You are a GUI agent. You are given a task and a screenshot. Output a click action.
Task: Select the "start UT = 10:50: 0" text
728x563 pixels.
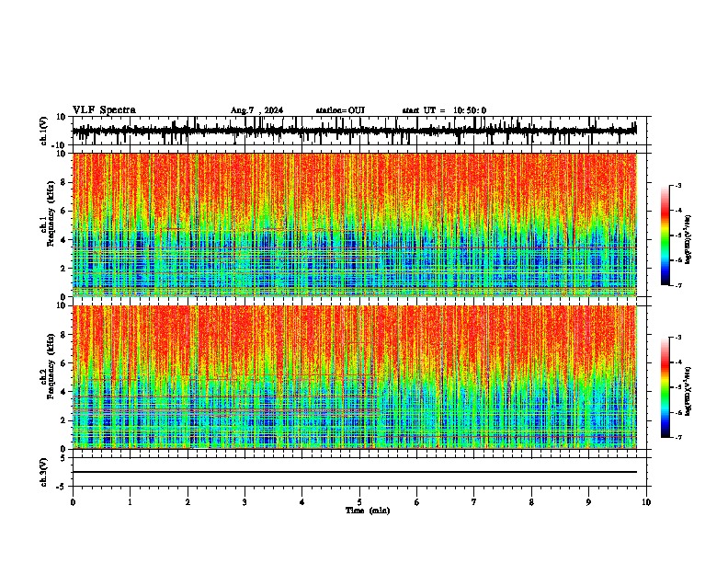pyautogui.click(x=444, y=110)
